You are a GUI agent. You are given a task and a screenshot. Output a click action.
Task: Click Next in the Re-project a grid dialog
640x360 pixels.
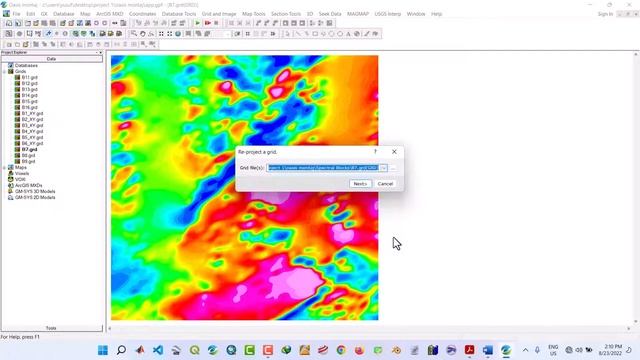pyautogui.click(x=360, y=184)
